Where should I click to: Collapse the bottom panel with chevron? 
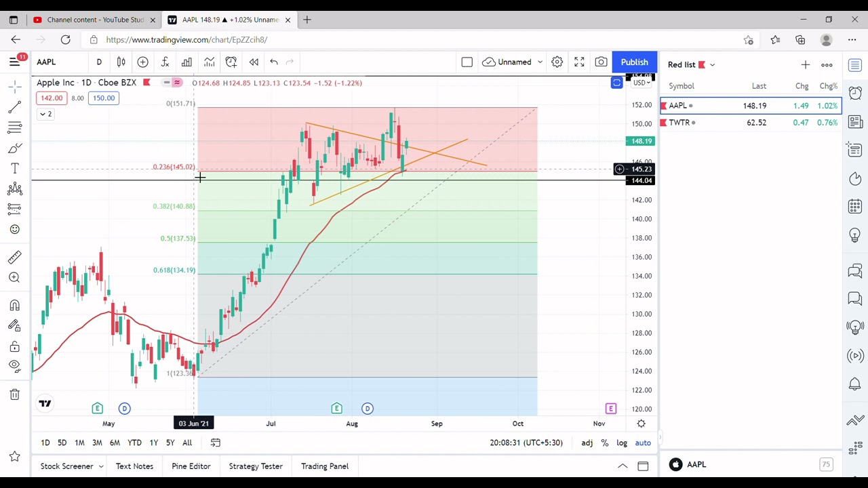point(622,466)
